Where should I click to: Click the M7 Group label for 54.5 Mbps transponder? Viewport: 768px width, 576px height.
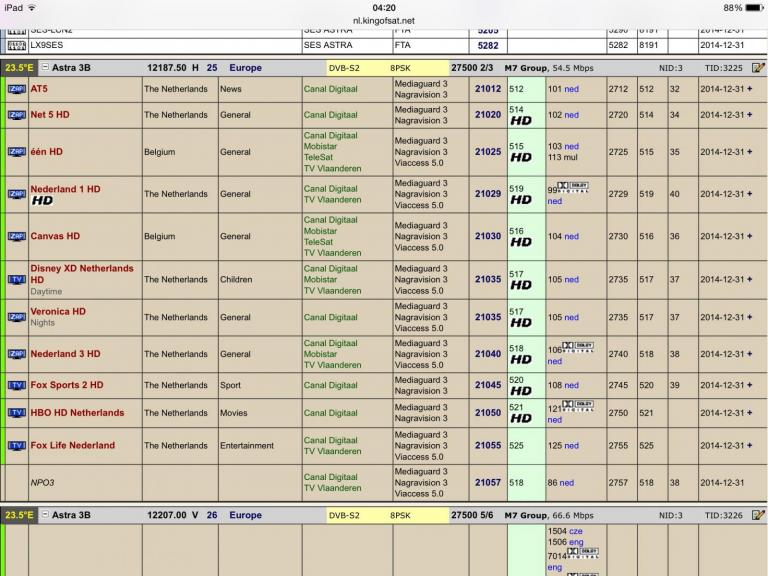click(526, 68)
